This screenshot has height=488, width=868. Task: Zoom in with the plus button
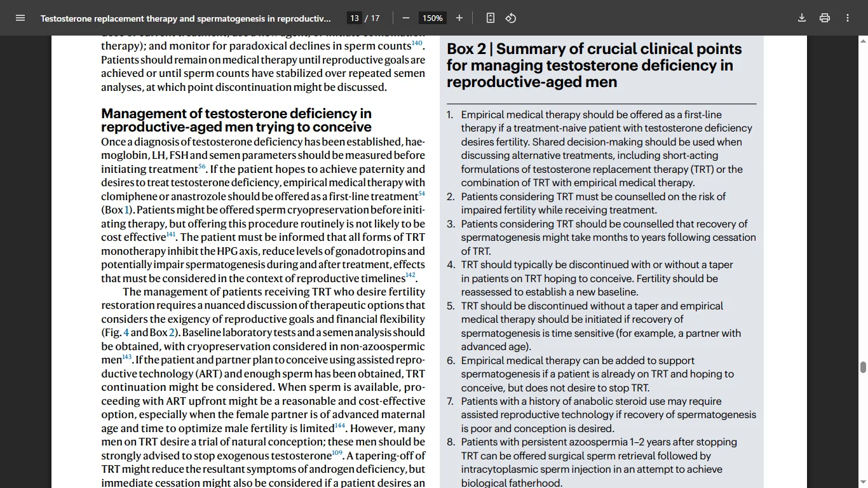pyautogui.click(x=459, y=18)
